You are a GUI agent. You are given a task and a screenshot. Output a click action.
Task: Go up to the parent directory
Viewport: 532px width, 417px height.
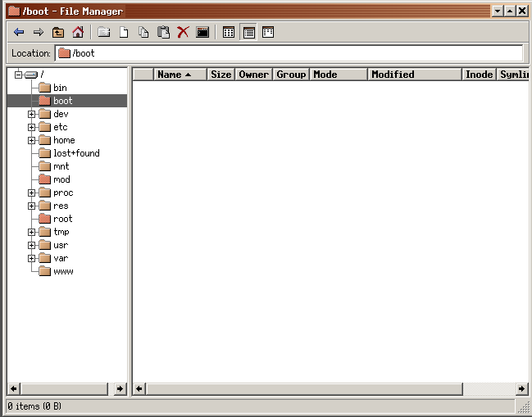(x=58, y=33)
